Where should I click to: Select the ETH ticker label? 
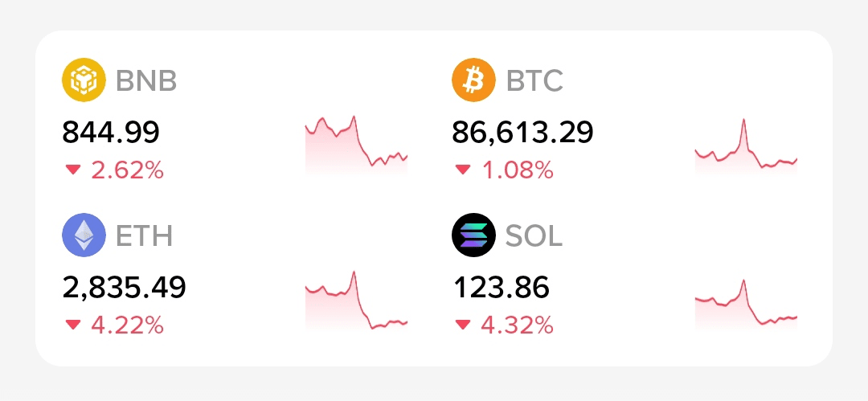click(144, 236)
